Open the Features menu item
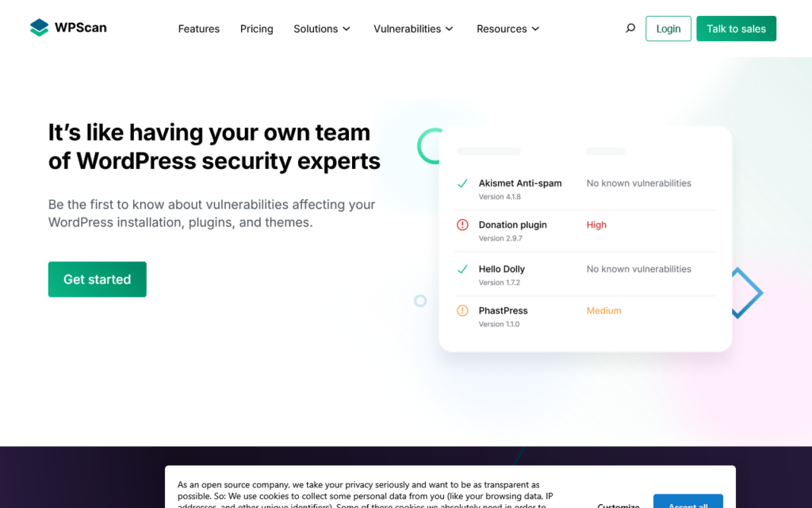Viewport: 812px width, 508px height. (199, 29)
